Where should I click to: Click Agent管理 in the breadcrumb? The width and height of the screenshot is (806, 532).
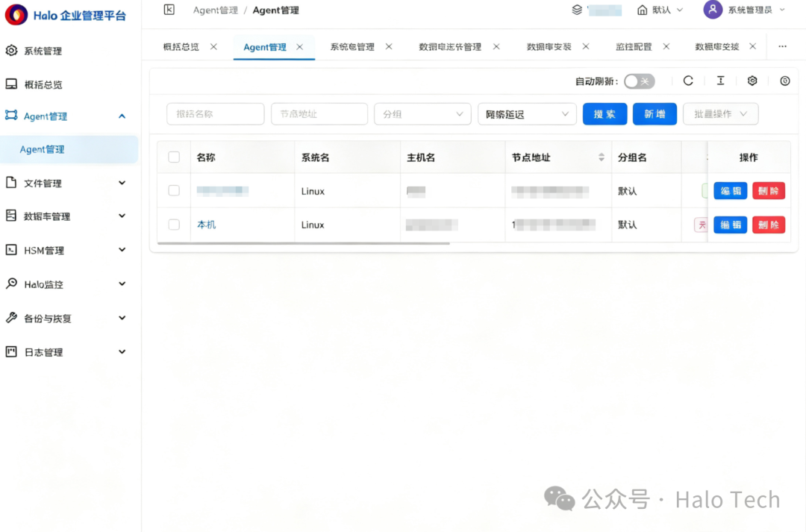(x=216, y=10)
